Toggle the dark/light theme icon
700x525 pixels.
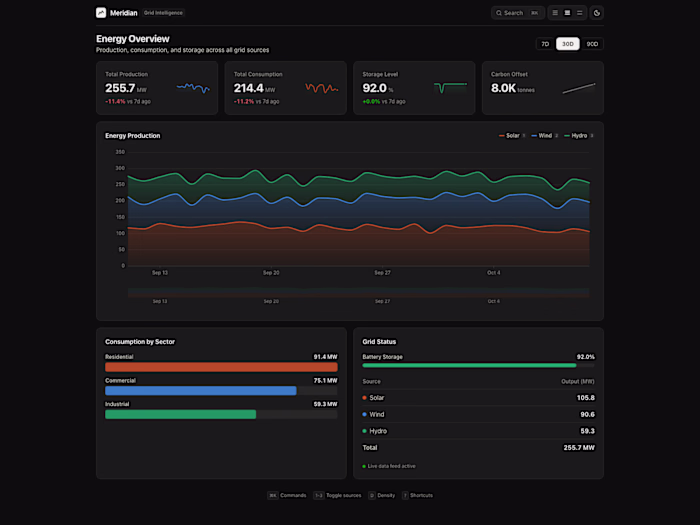click(x=597, y=13)
